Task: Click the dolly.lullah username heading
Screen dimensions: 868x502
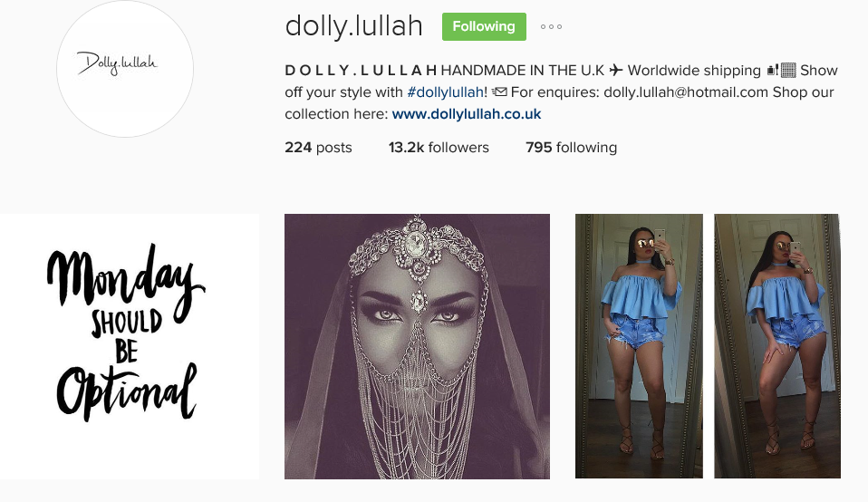Action: (353, 26)
